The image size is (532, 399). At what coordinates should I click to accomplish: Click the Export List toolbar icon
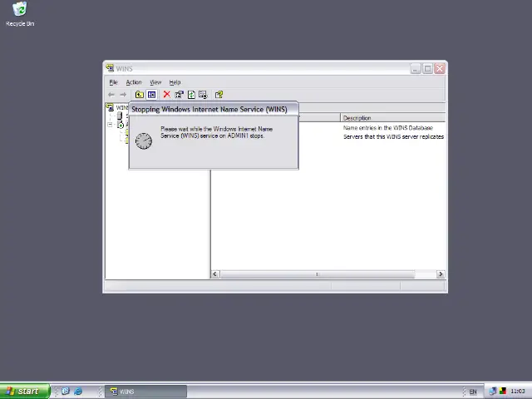click(202, 95)
